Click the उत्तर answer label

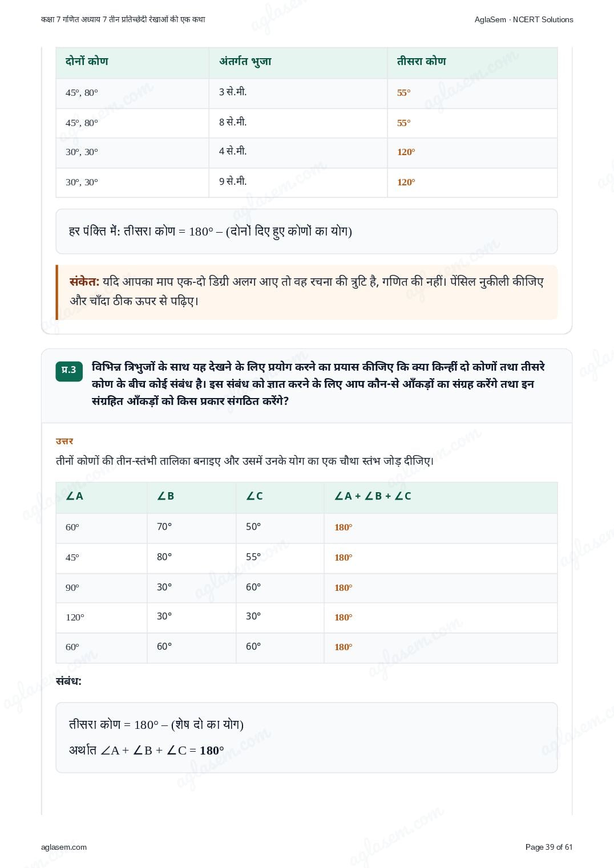click(x=64, y=441)
